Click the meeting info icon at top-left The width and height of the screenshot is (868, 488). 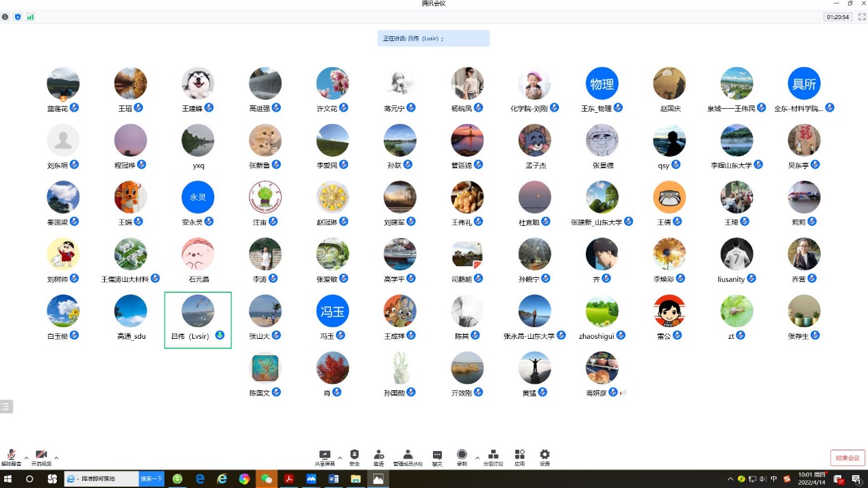[5, 17]
